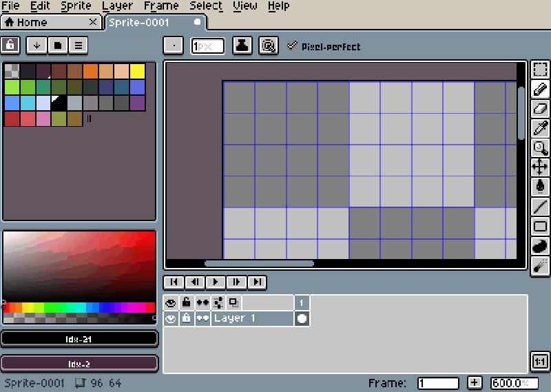Image resolution: width=551 pixels, height=392 pixels.
Task: Select the Eraser tool
Action: [540, 108]
